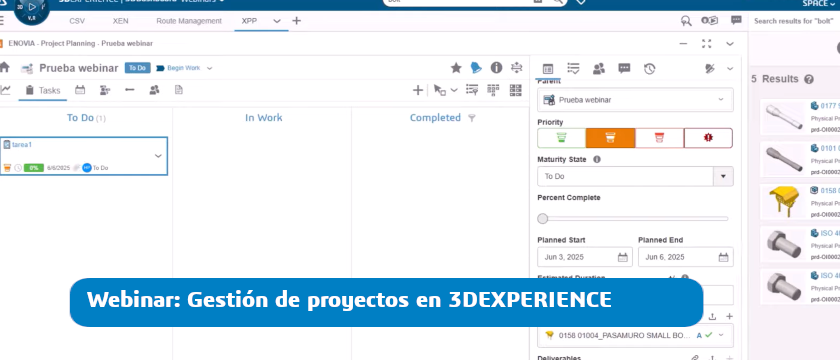Image resolution: width=840 pixels, height=360 pixels.
Task: Maximize the Project Planning widget
Action: (x=707, y=43)
